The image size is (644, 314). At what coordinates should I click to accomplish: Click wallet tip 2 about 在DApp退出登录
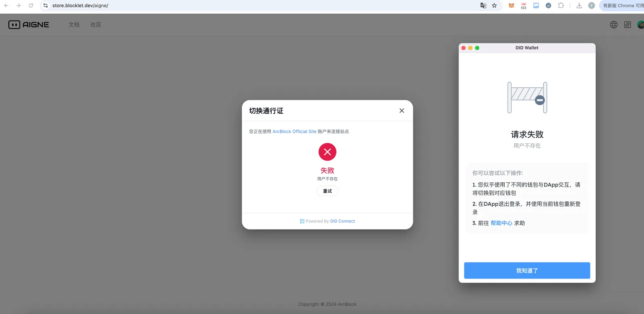[526, 208]
